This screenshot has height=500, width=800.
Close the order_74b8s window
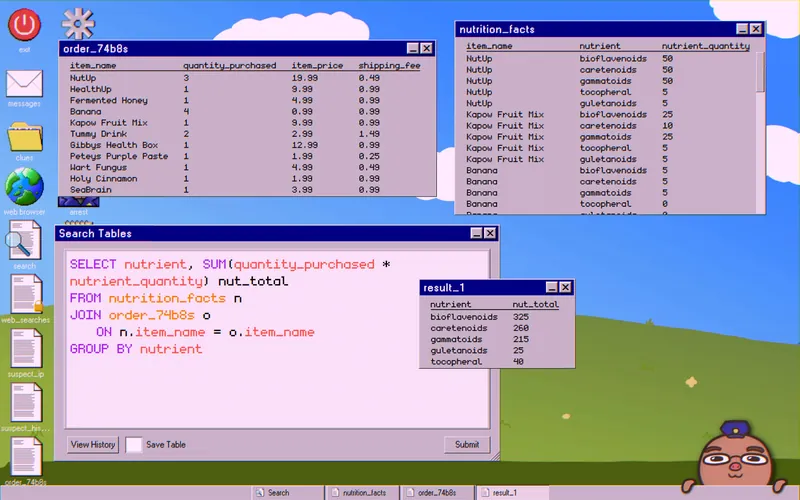[x=427, y=48]
